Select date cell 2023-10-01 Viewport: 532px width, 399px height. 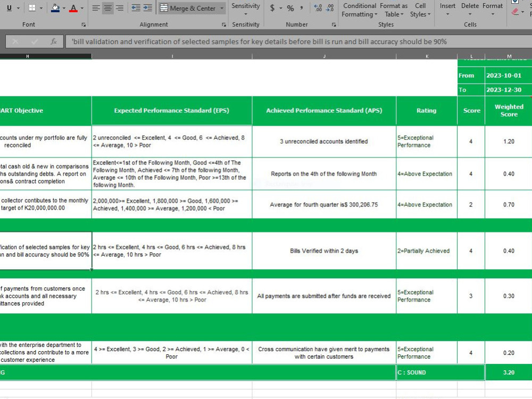[508, 76]
